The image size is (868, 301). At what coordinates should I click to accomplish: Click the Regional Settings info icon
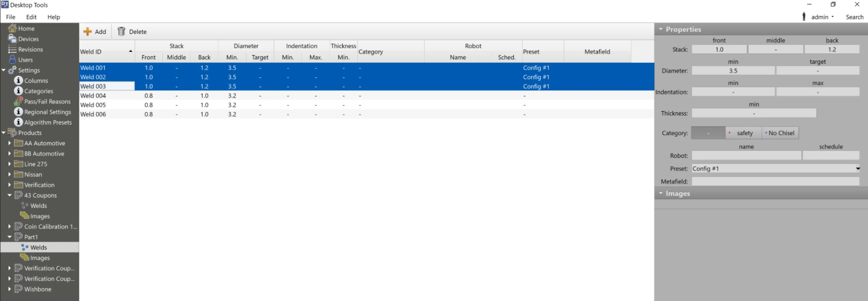[x=19, y=112]
